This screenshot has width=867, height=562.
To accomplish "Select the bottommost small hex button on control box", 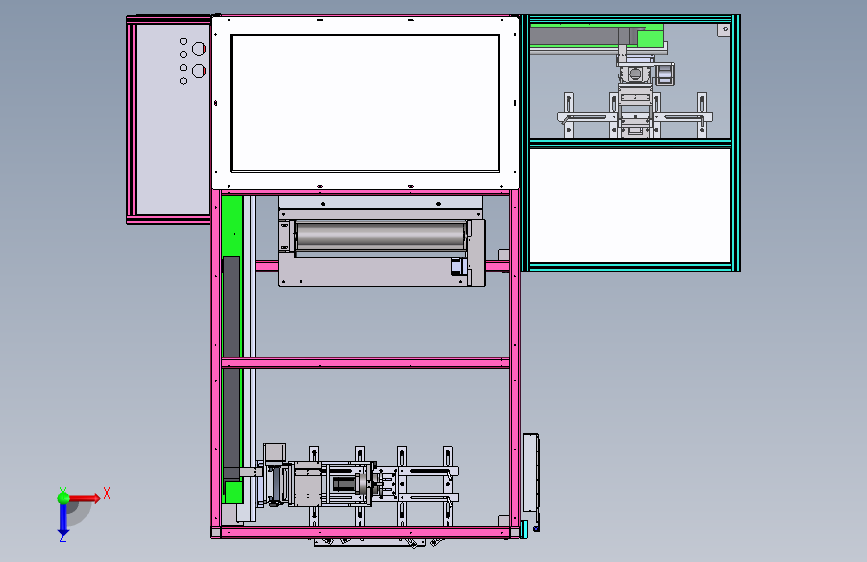I will (x=184, y=81).
